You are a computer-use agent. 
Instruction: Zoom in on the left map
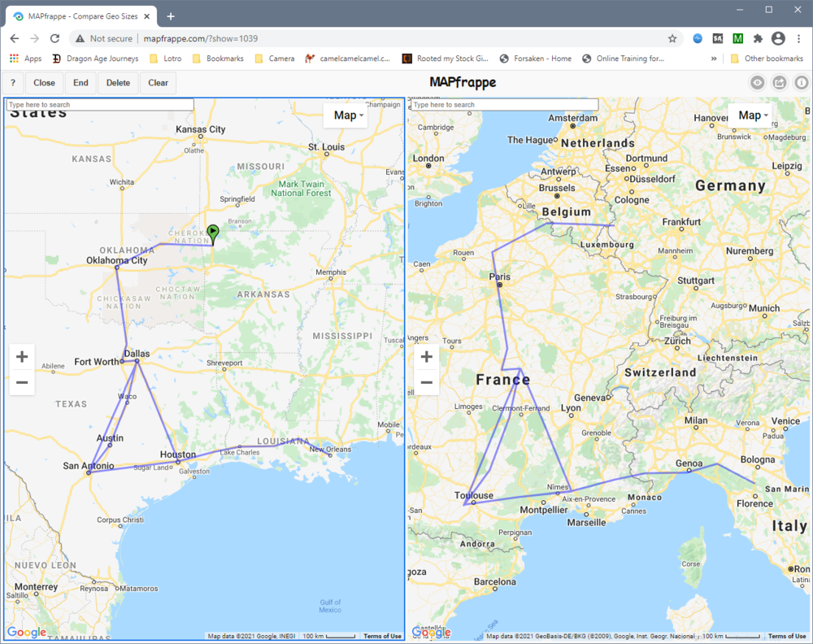(x=22, y=357)
